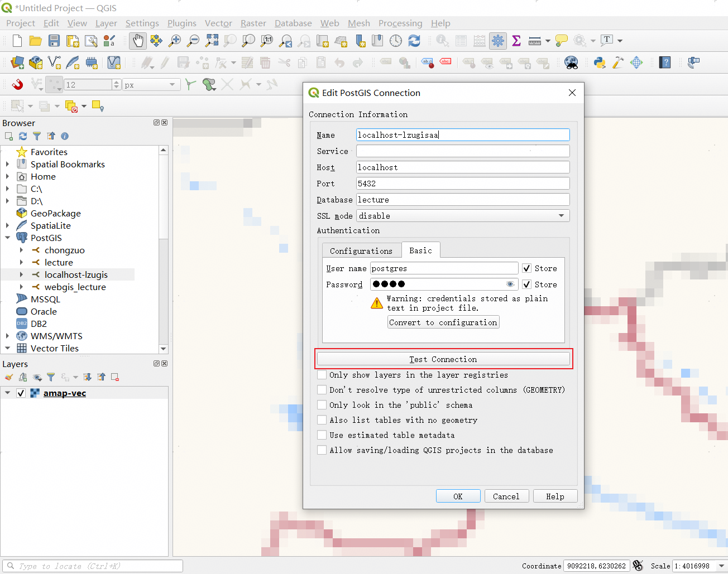728x574 pixels.
Task: Collapse all in Browser panel
Action: point(51,136)
